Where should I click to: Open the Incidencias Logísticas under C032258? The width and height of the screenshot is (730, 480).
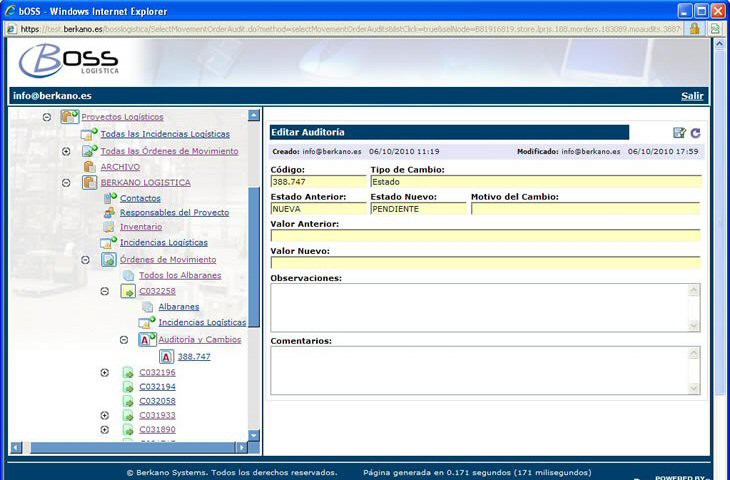[x=202, y=323]
